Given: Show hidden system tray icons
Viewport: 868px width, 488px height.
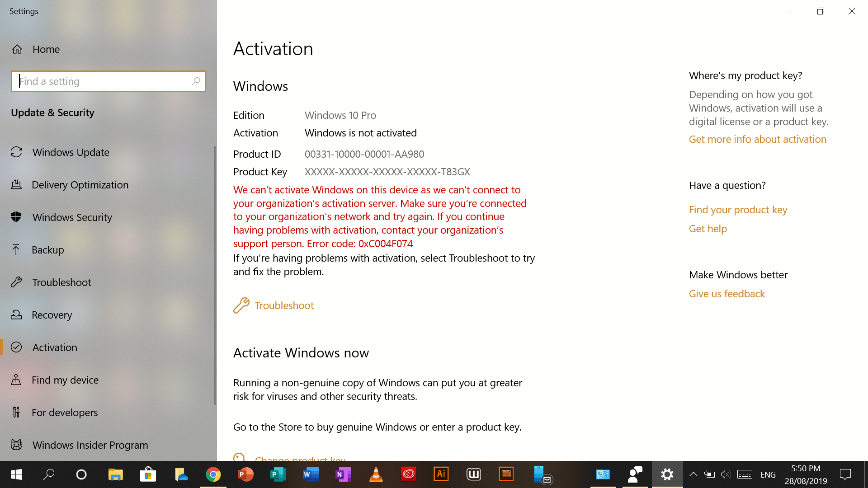Looking at the screenshot, I should click(x=693, y=474).
